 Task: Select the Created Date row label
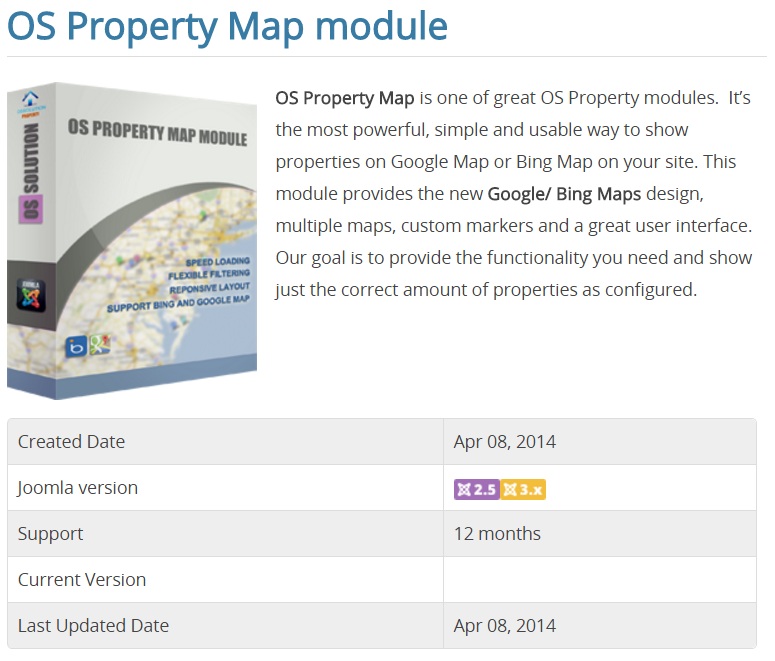click(71, 442)
